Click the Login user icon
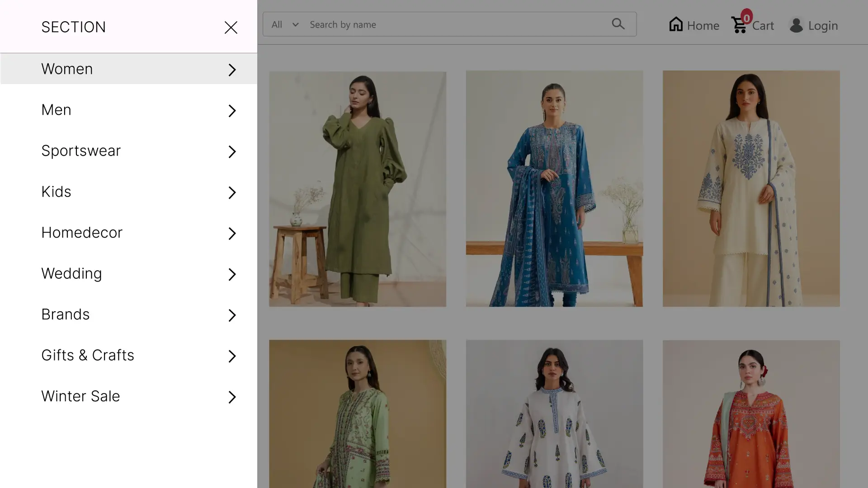868x488 pixels. pyautogui.click(x=797, y=26)
